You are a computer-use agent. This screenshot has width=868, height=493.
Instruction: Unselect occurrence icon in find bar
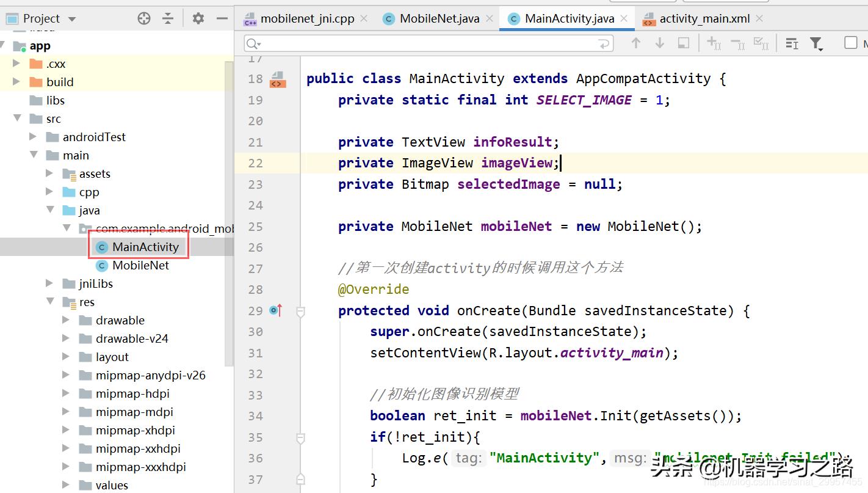(x=738, y=43)
